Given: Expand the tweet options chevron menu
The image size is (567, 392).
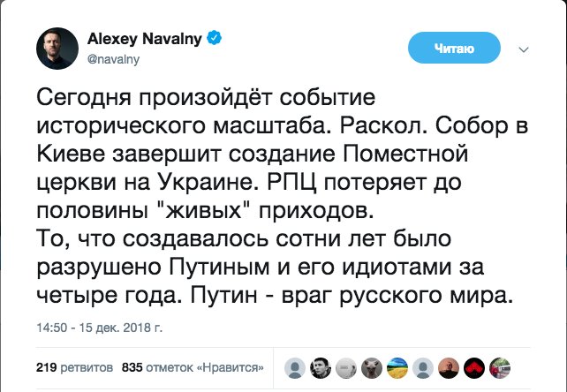Looking at the screenshot, I should click(523, 49).
